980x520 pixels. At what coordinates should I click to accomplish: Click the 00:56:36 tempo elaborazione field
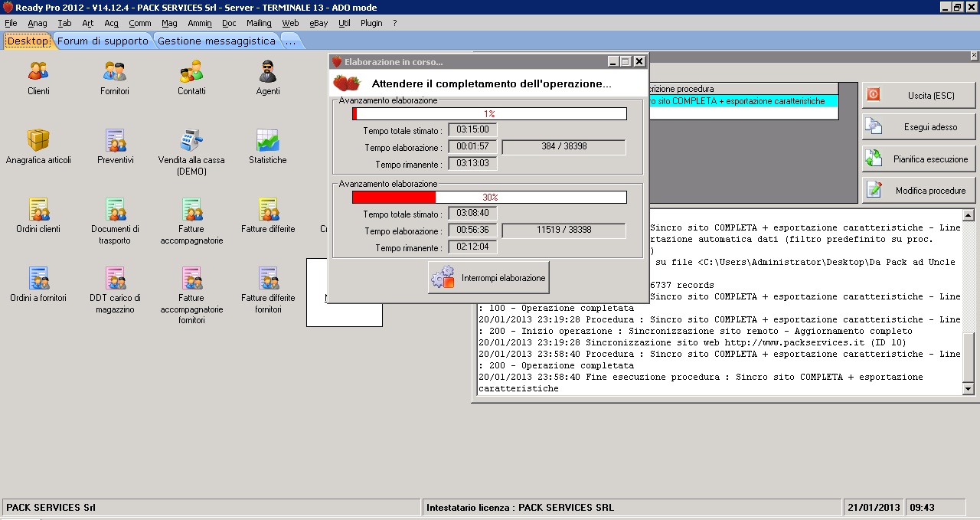(x=472, y=230)
